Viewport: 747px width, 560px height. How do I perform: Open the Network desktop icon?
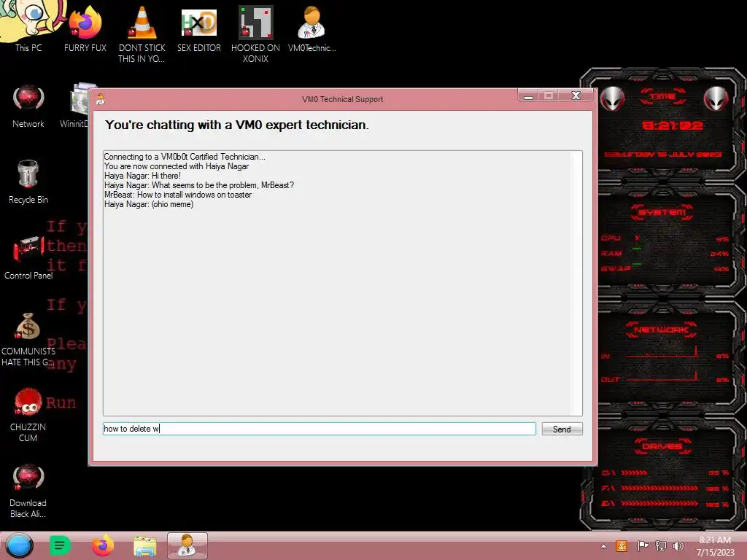pyautogui.click(x=28, y=106)
